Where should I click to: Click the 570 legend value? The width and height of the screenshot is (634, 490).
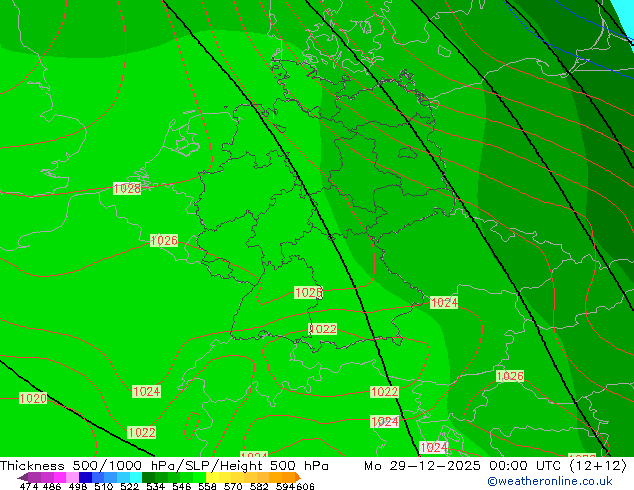click(233, 486)
